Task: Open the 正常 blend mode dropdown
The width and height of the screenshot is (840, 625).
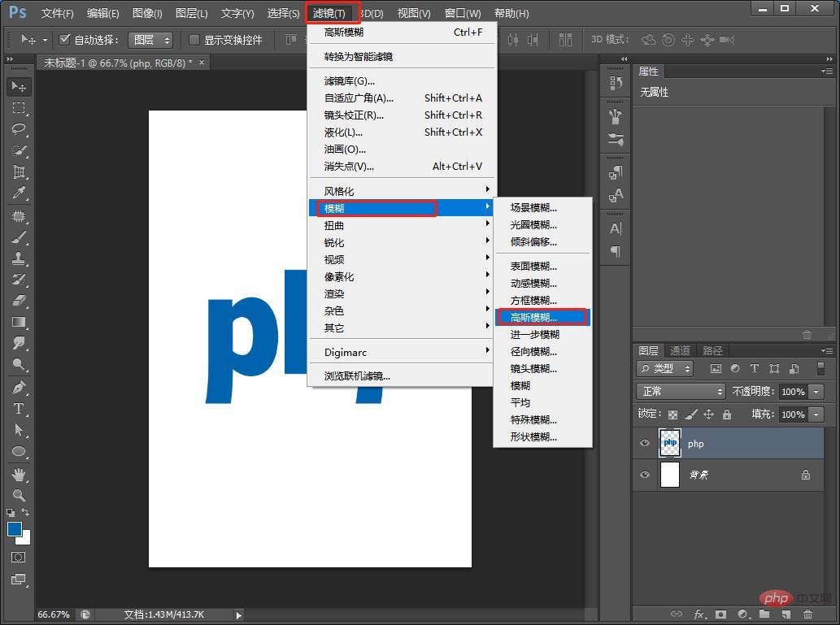Action: 680,391
